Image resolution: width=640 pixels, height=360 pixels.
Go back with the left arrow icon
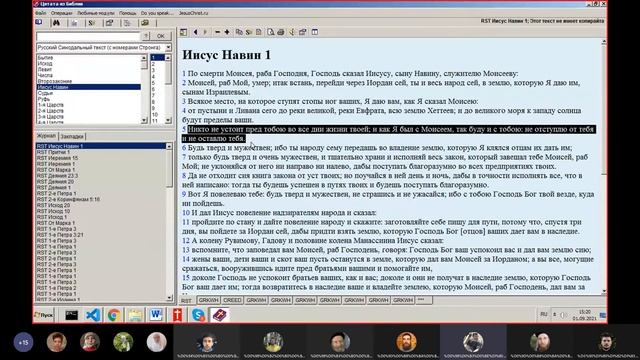tap(196, 32)
